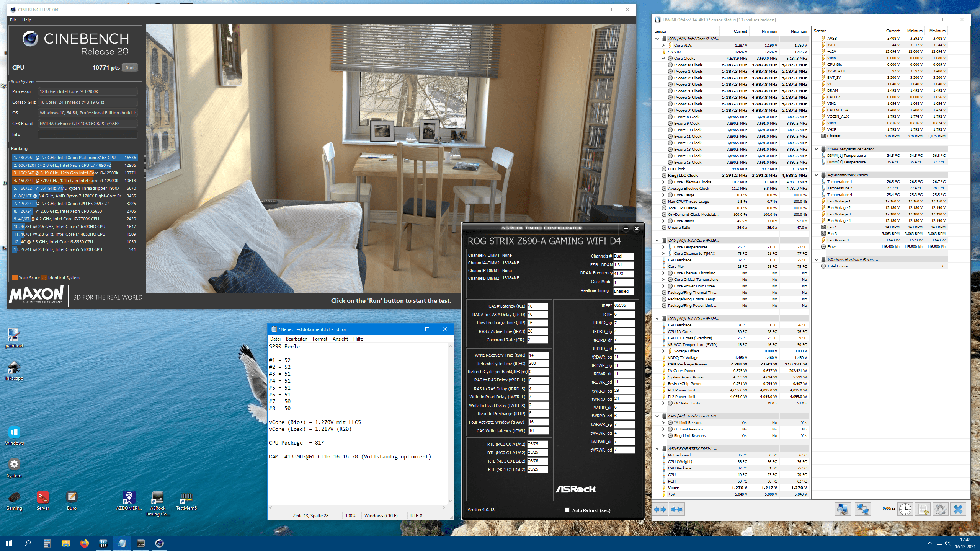The width and height of the screenshot is (980, 551).
Task: Click the Cinebench Run button
Action: pyautogui.click(x=129, y=68)
